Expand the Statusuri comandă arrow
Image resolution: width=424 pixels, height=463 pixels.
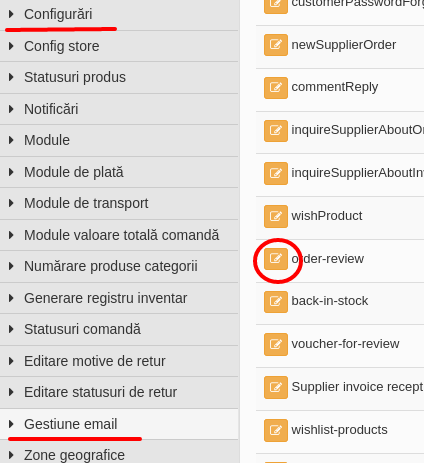[11, 329]
